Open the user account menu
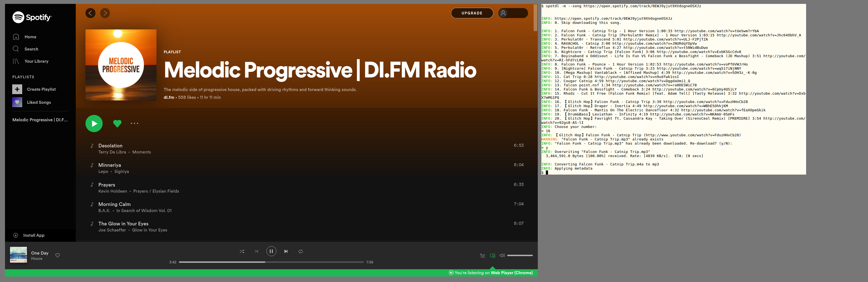The width and height of the screenshot is (868, 282). [513, 13]
